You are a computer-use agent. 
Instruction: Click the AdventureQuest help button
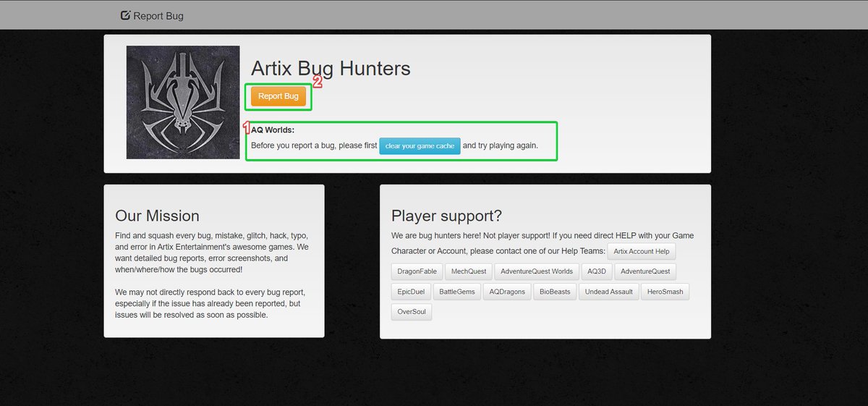coord(645,271)
